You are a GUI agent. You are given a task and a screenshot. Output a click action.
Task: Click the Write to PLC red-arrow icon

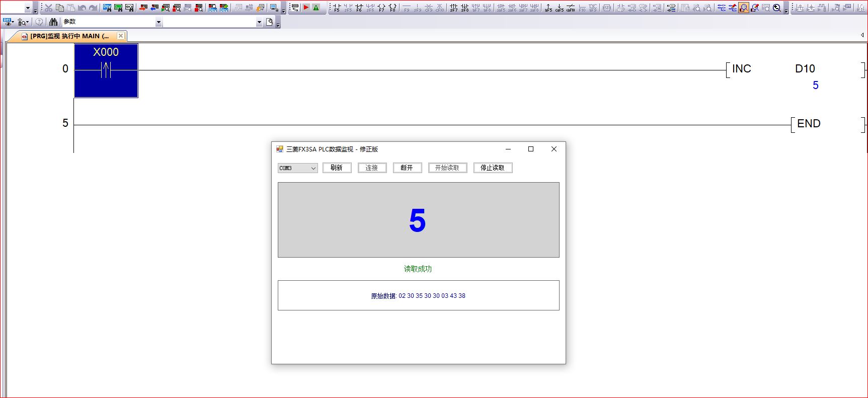pyautogui.click(x=143, y=8)
